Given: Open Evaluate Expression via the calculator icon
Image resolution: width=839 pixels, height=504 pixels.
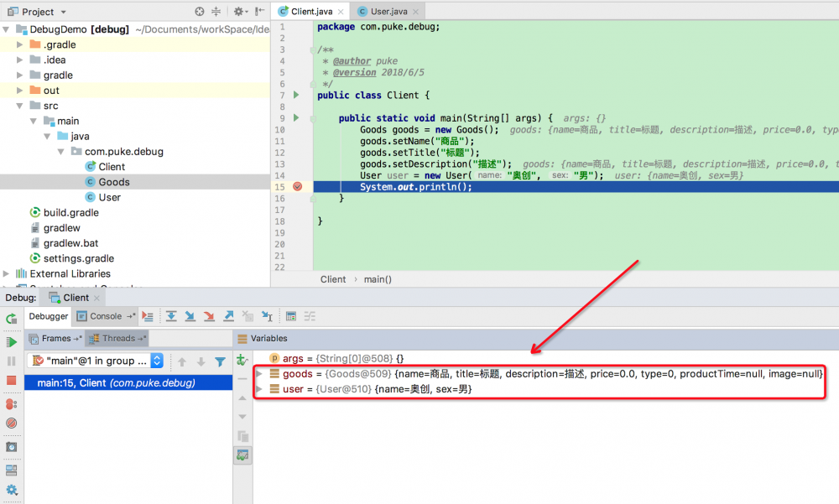Looking at the screenshot, I should pos(291,316).
